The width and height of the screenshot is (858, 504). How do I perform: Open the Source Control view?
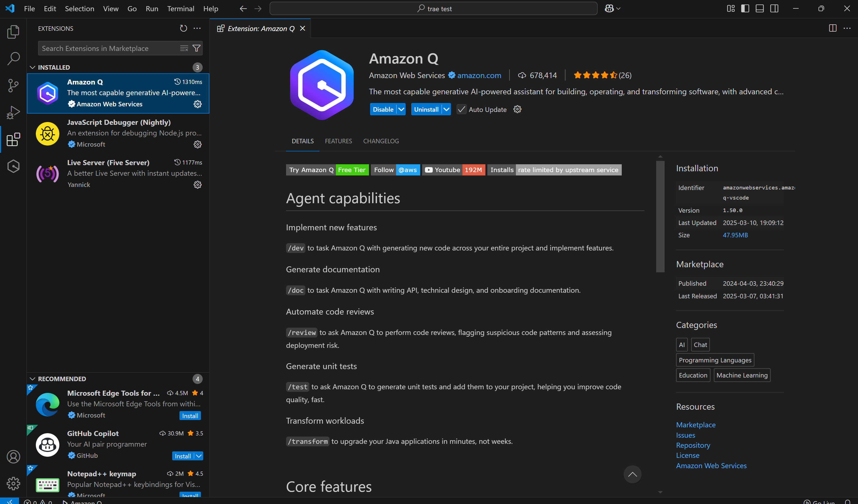(13, 85)
